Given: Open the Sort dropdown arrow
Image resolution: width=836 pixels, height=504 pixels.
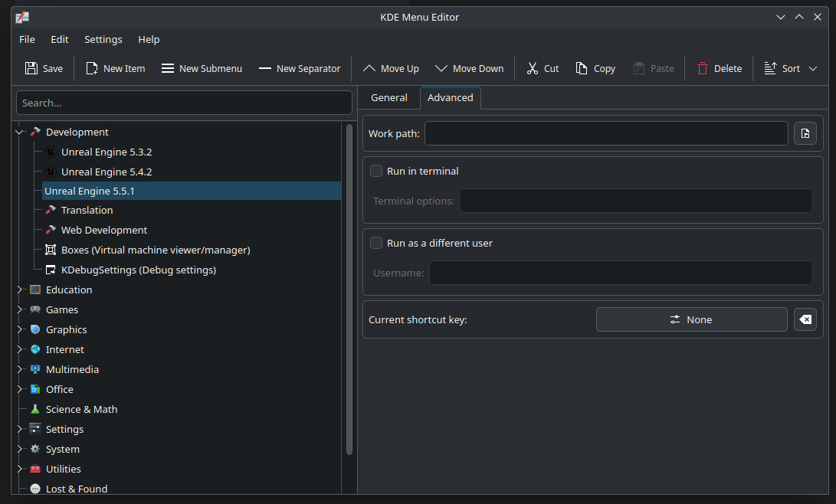Looking at the screenshot, I should tap(813, 68).
